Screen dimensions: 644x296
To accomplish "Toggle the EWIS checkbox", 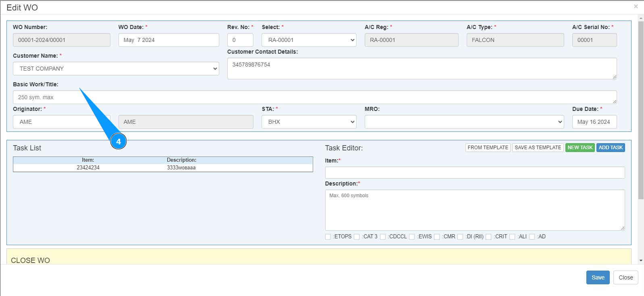I will point(412,237).
